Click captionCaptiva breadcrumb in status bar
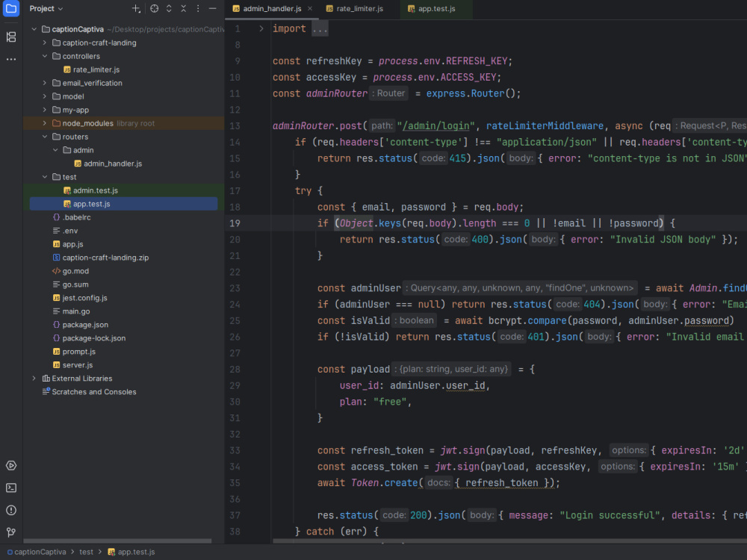 click(x=37, y=552)
